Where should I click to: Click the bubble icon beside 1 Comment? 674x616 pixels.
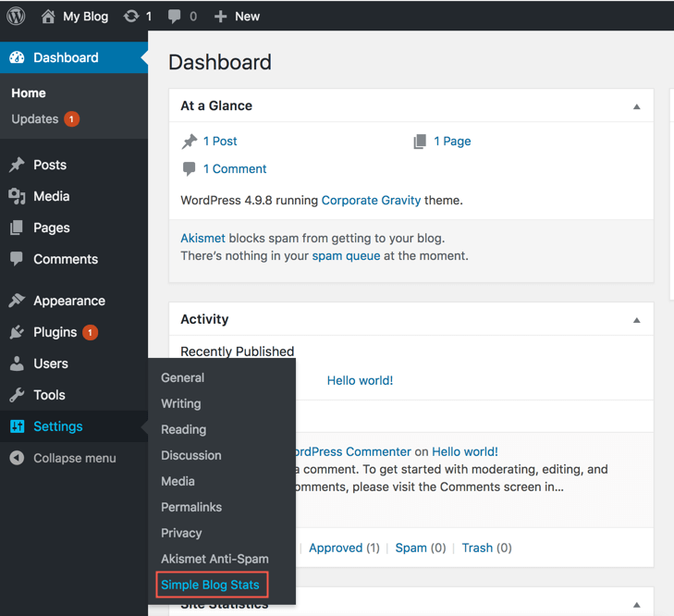(189, 168)
